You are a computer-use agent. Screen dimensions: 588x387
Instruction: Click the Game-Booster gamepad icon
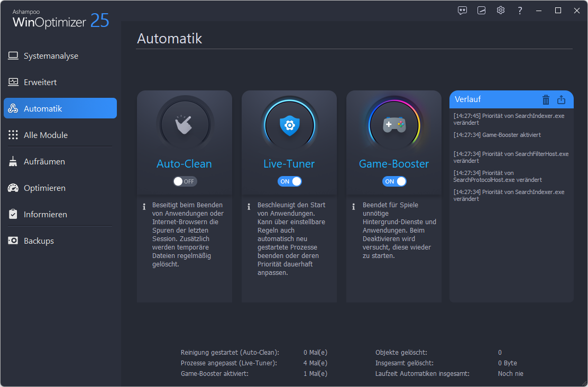click(394, 125)
